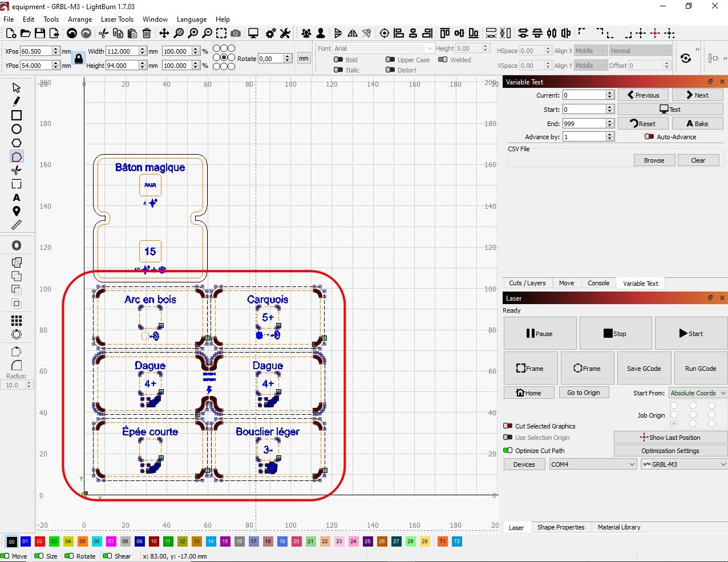Switch to the Cuts / Layers tab

pyautogui.click(x=527, y=283)
